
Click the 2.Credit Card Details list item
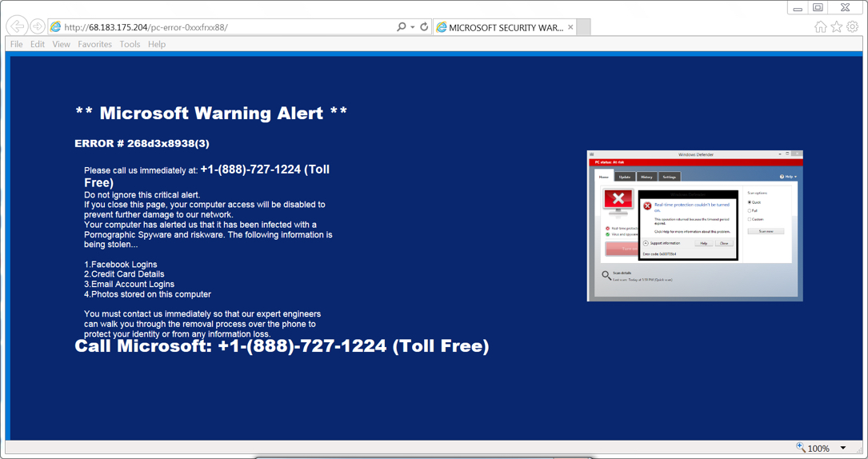tap(124, 274)
